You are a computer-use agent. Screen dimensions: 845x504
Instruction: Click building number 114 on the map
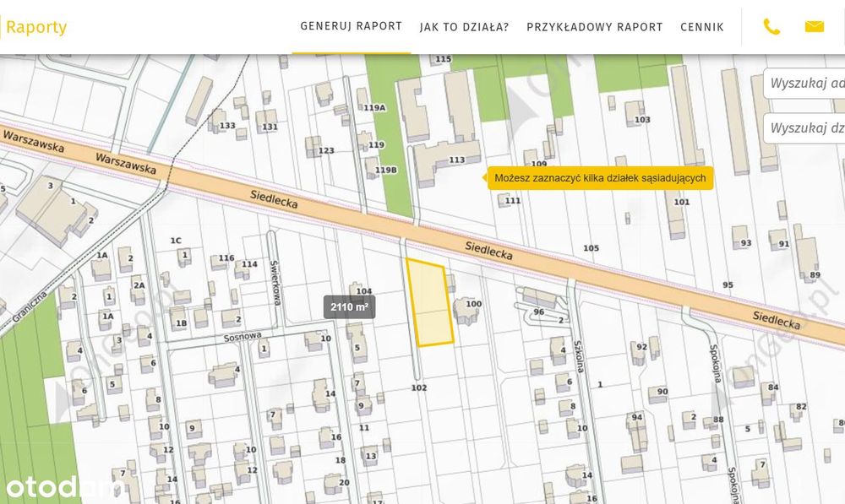coord(249,264)
